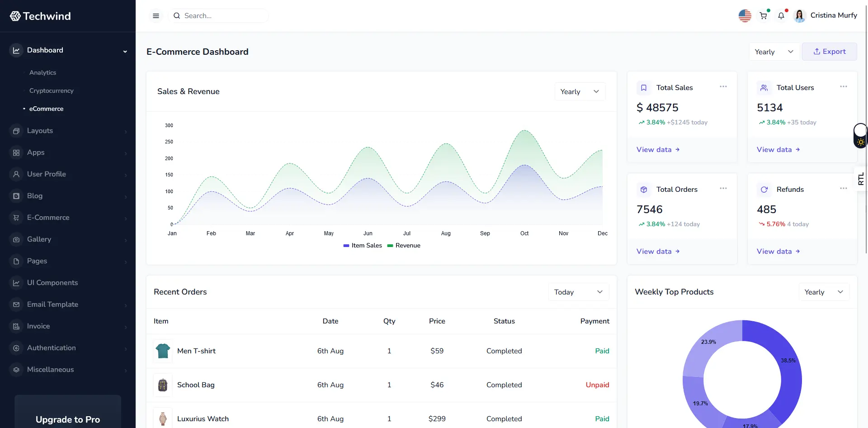Click View data link in Total Orders
868x428 pixels.
coord(658,252)
